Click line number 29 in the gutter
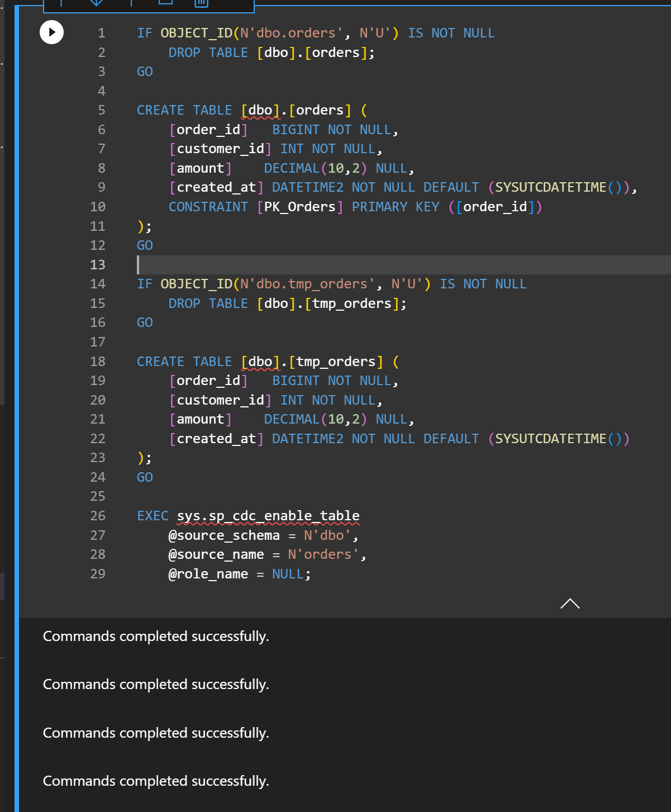 (98, 574)
